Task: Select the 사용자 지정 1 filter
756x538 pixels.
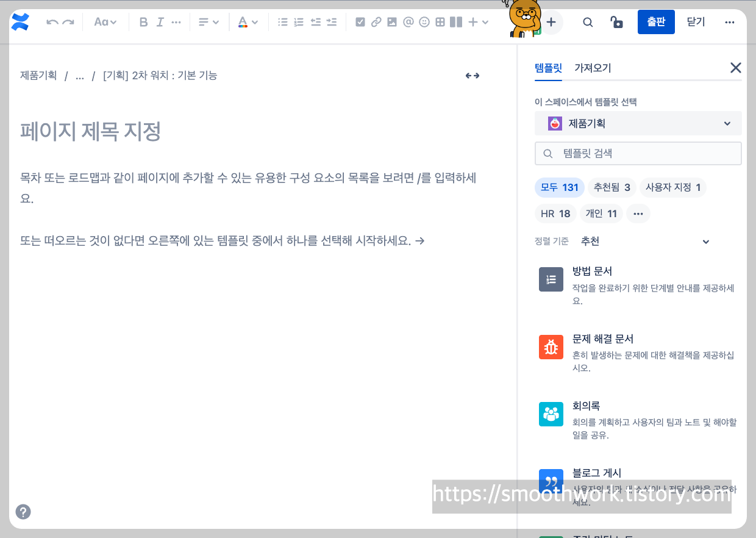Action: click(673, 187)
